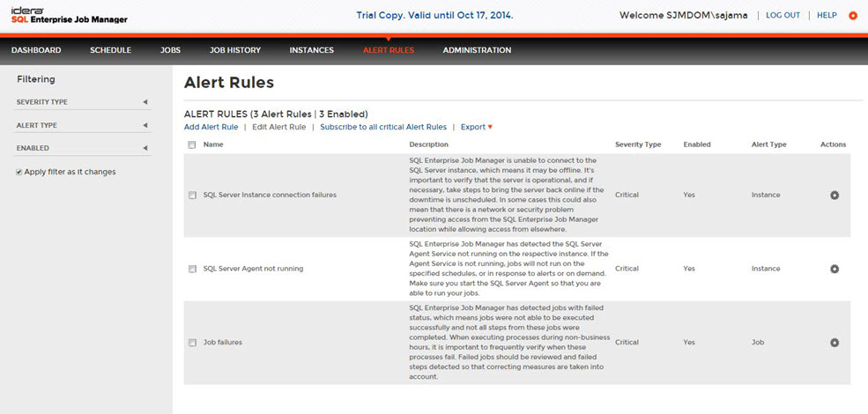Select all rules with the header checkbox
Image resolution: width=868 pixels, height=414 pixels.
click(x=191, y=144)
